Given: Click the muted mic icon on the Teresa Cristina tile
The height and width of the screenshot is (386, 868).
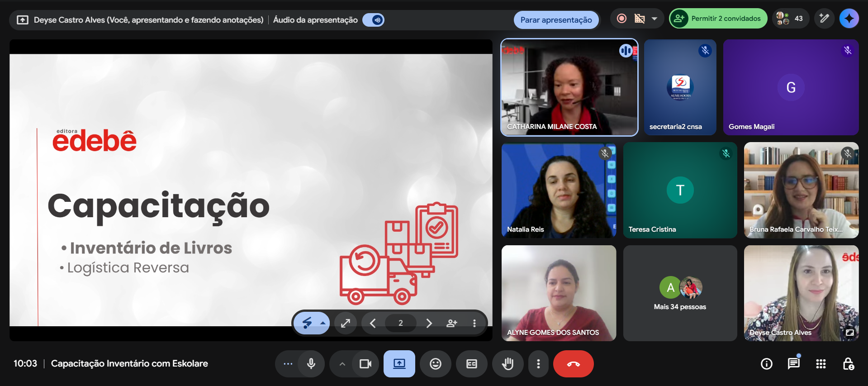Looking at the screenshot, I should pos(726,154).
